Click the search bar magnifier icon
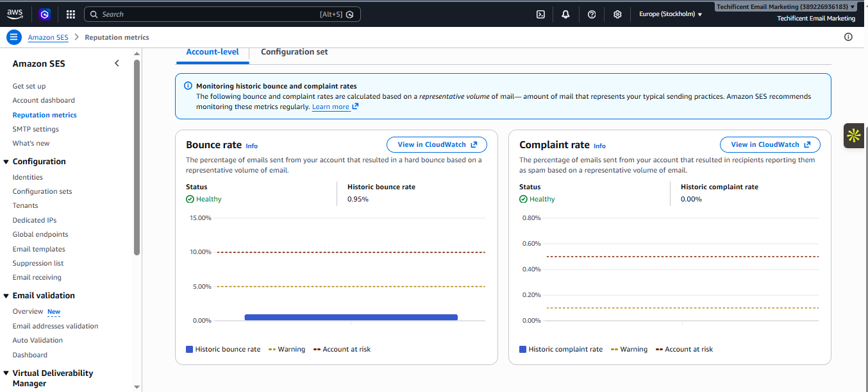The height and width of the screenshot is (392, 868). tap(94, 14)
